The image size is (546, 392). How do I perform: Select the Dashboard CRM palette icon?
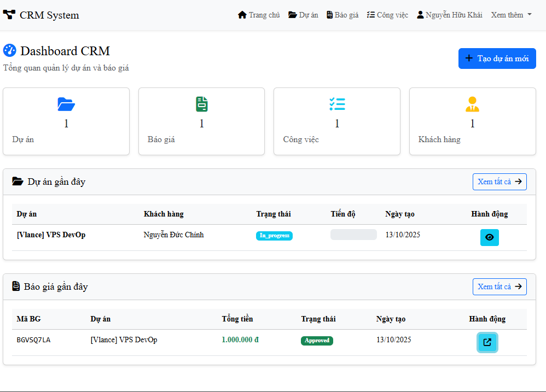click(x=9, y=50)
